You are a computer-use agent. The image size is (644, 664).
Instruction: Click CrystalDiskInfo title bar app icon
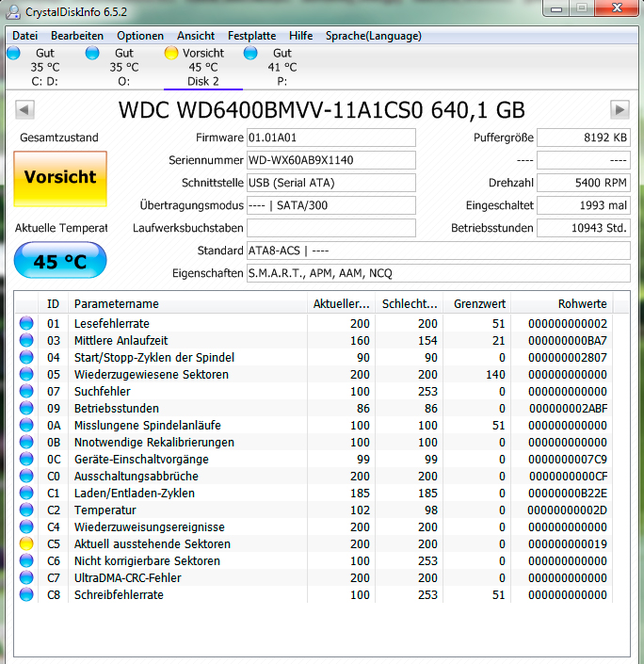tap(12, 12)
